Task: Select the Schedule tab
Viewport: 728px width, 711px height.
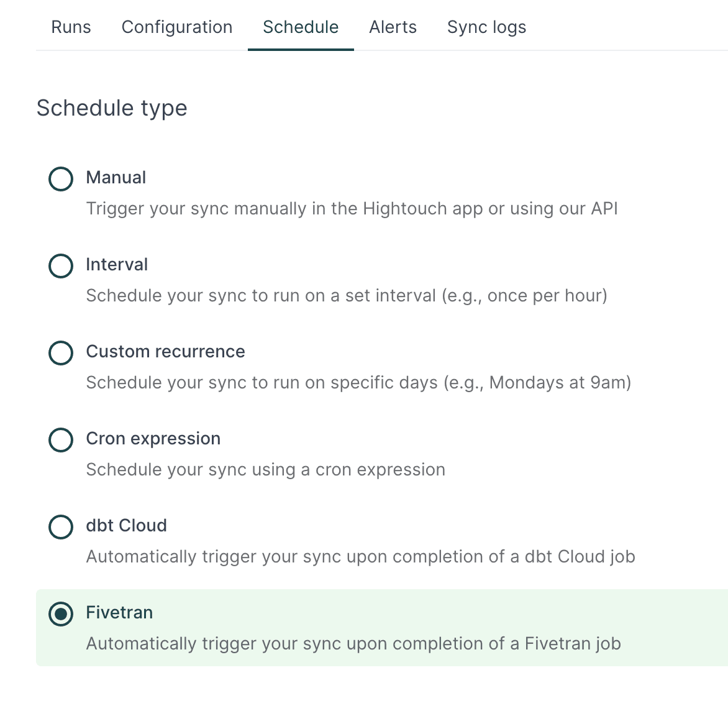Action: (x=301, y=27)
